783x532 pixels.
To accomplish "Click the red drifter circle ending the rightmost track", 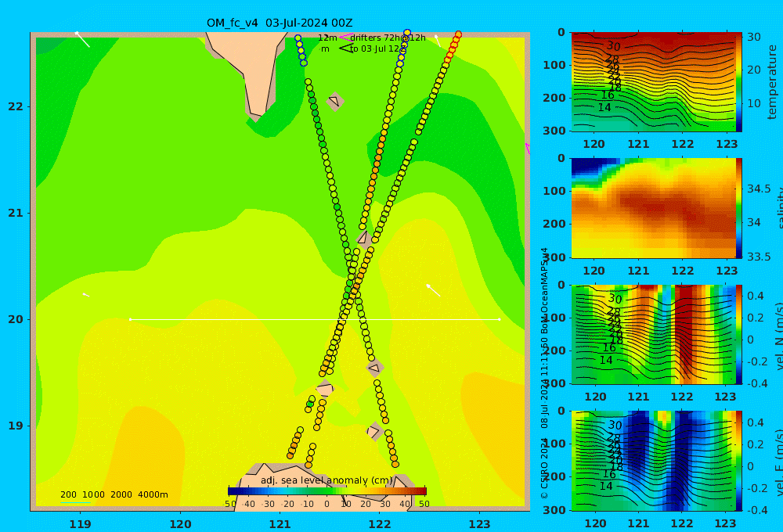I will (458, 34).
